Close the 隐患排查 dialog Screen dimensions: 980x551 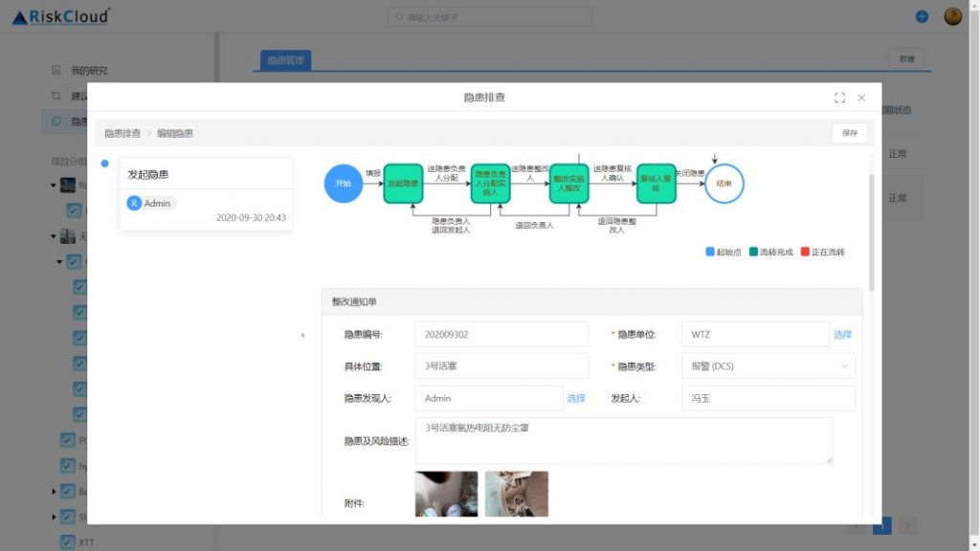coord(861,98)
